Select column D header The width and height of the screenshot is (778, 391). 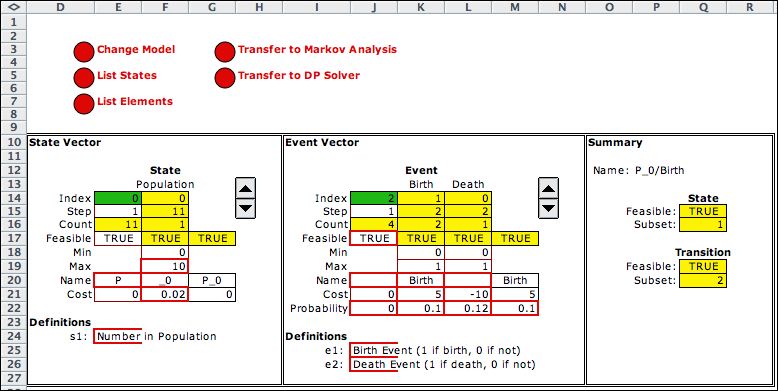(61, 7)
